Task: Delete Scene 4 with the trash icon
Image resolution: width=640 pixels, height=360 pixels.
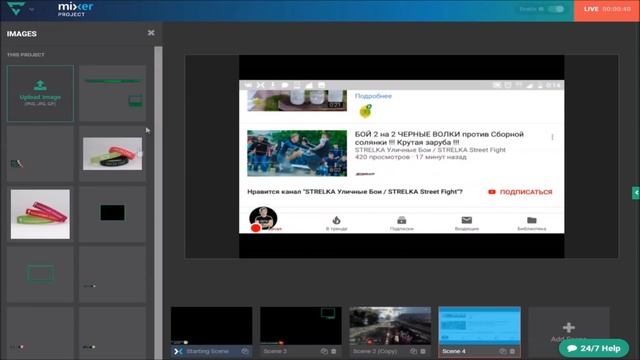Action: (513, 351)
